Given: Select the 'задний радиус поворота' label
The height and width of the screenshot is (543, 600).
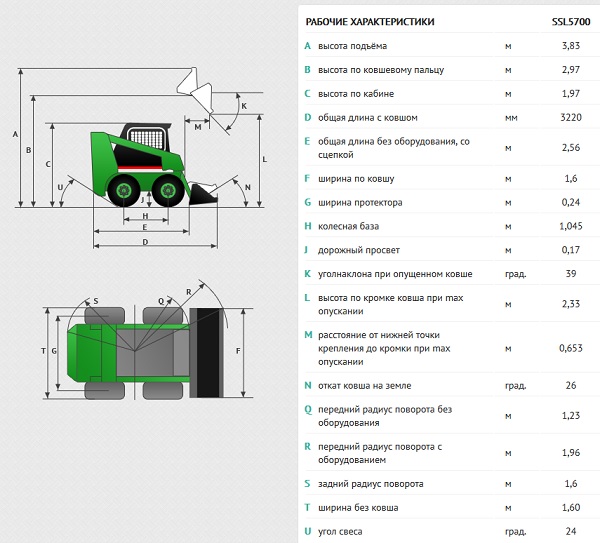Looking at the screenshot, I should 370,484.
